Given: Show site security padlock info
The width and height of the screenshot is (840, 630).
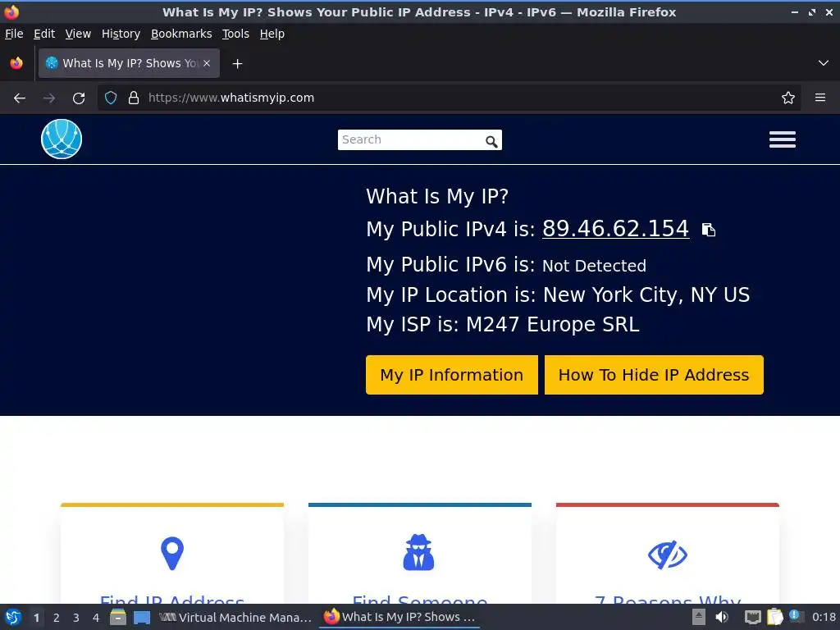Looking at the screenshot, I should (134, 98).
